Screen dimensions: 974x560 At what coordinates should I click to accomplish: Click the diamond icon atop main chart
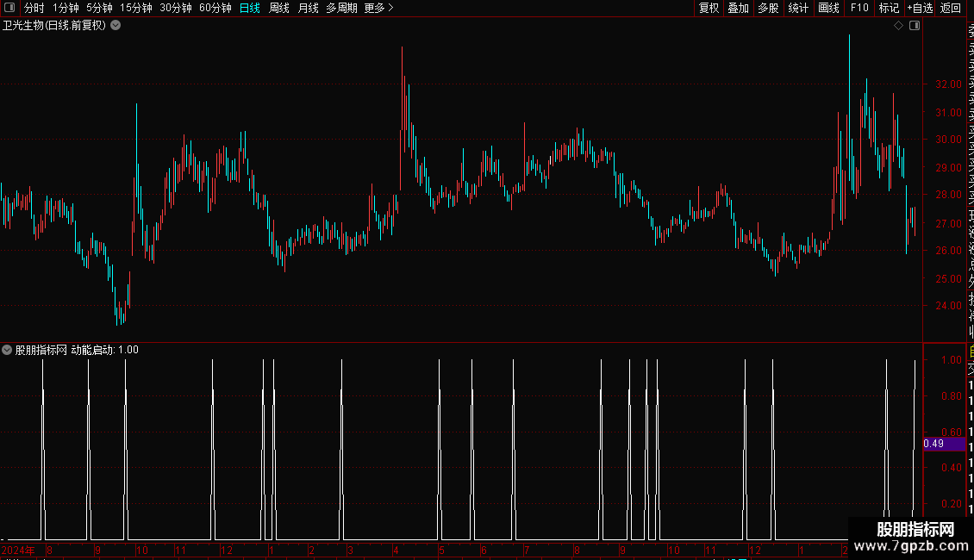click(898, 26)
